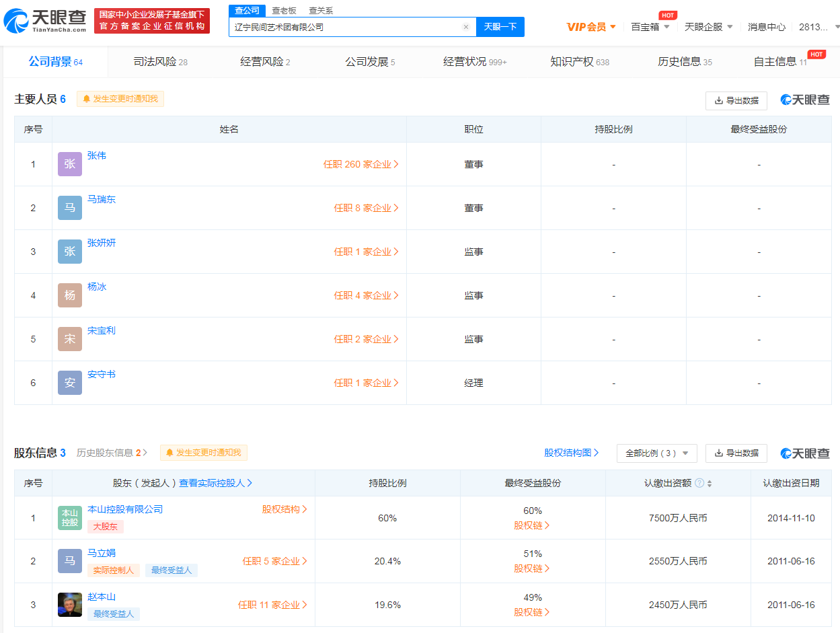The image size is (840, 633).
Task: Expand the 百宝箱 menu
Action: tap(650, 27)
